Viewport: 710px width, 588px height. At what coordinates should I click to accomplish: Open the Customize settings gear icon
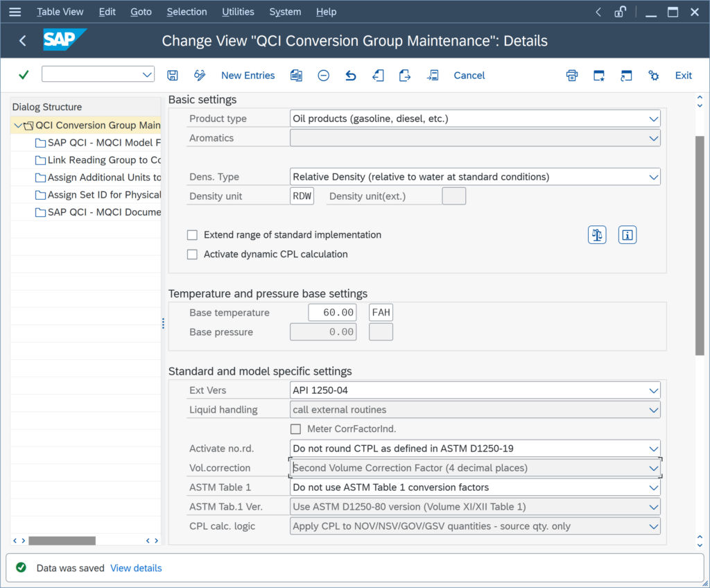point(653,75)
